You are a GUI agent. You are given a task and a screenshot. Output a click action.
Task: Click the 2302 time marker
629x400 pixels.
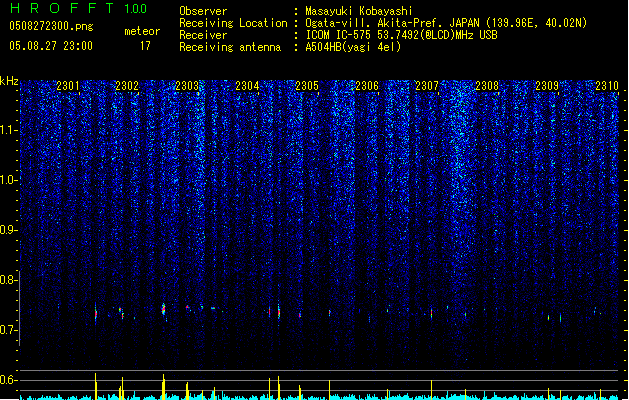coord(127,86)
